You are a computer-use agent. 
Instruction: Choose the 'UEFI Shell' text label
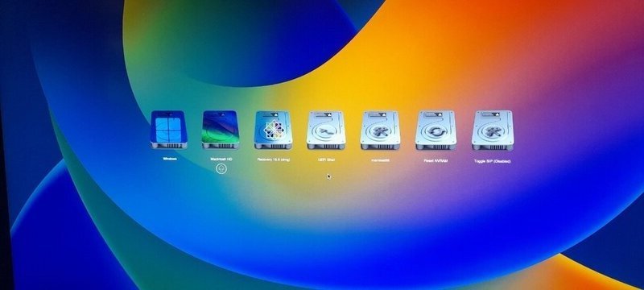click(326, 159)
